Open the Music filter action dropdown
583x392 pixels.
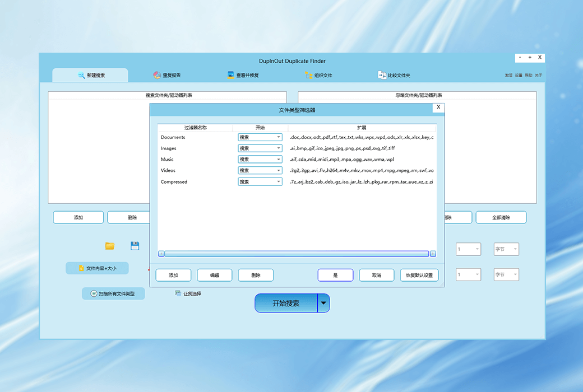click(x=260, y=160)
